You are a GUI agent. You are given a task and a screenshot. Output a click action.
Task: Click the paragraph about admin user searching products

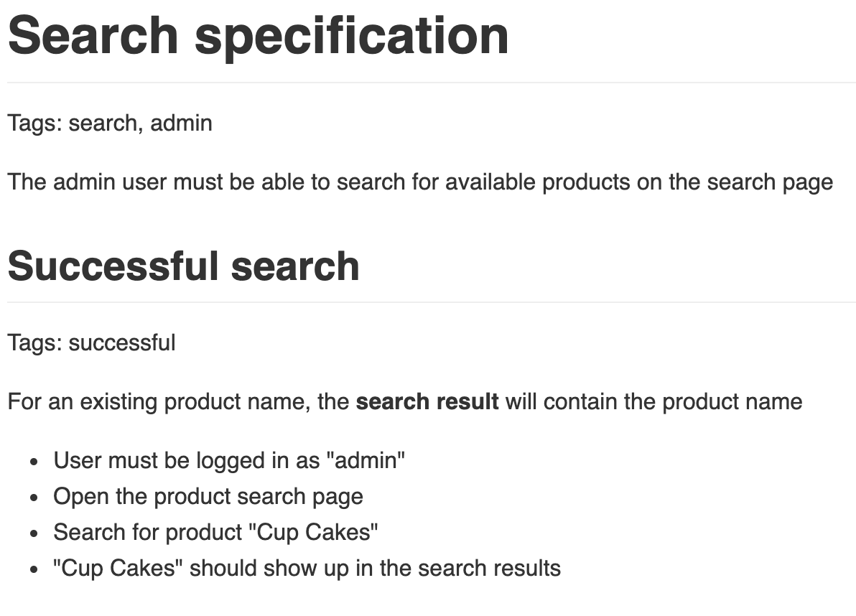coord(420,182)
